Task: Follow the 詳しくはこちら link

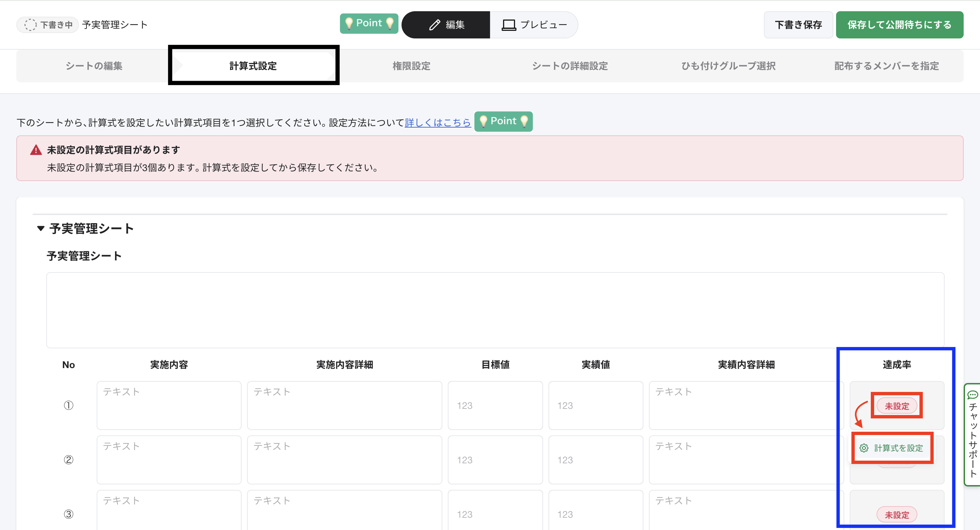Action: point(438,122)
